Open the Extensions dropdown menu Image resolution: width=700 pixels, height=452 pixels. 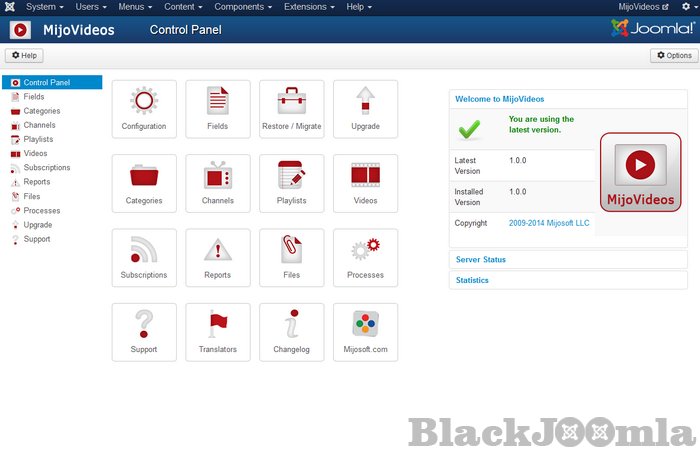309,7
